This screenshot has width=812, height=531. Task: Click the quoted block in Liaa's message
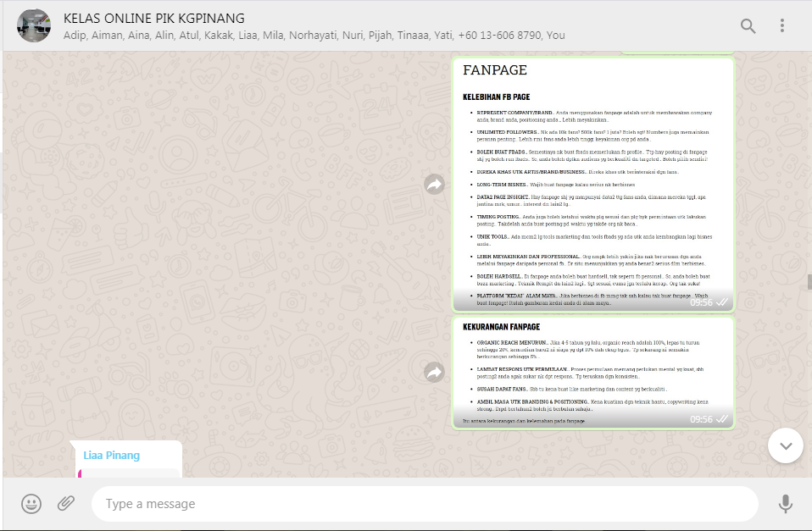(x=129, y=473)
